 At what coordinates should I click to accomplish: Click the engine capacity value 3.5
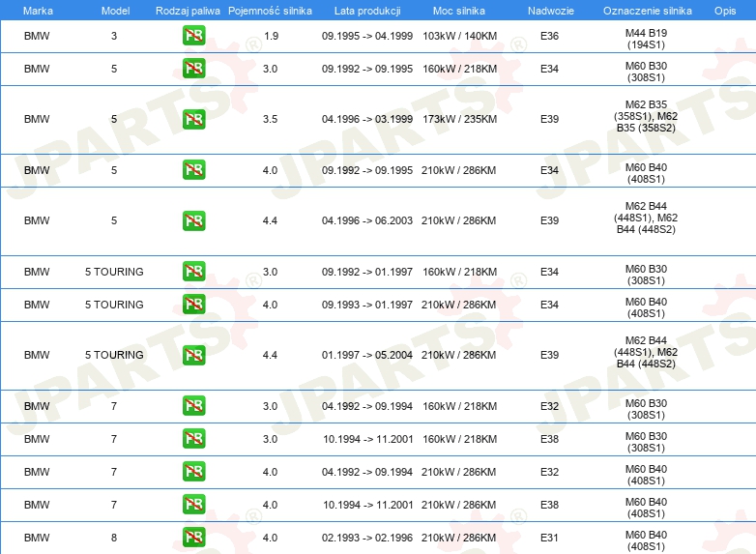(270, 119)
